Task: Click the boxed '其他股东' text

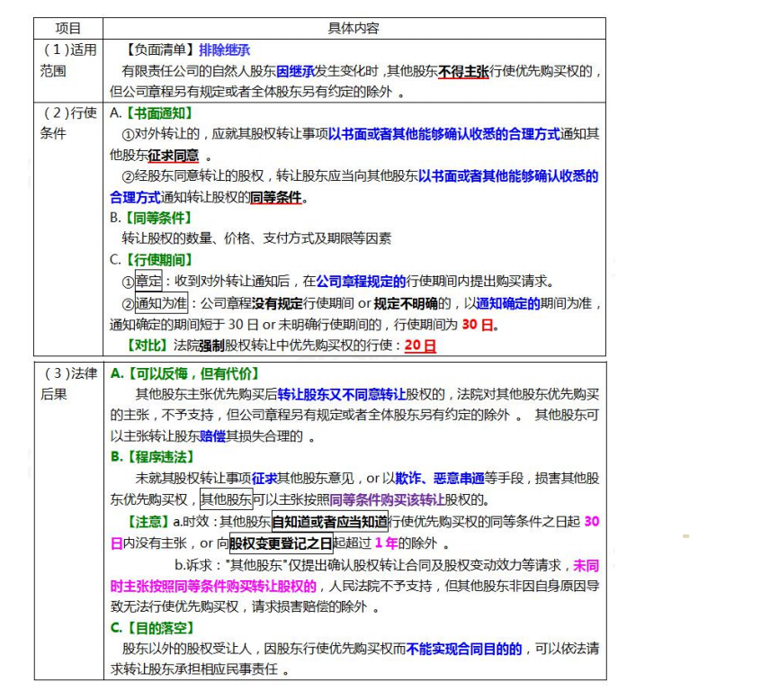Action: click(227, 500)
